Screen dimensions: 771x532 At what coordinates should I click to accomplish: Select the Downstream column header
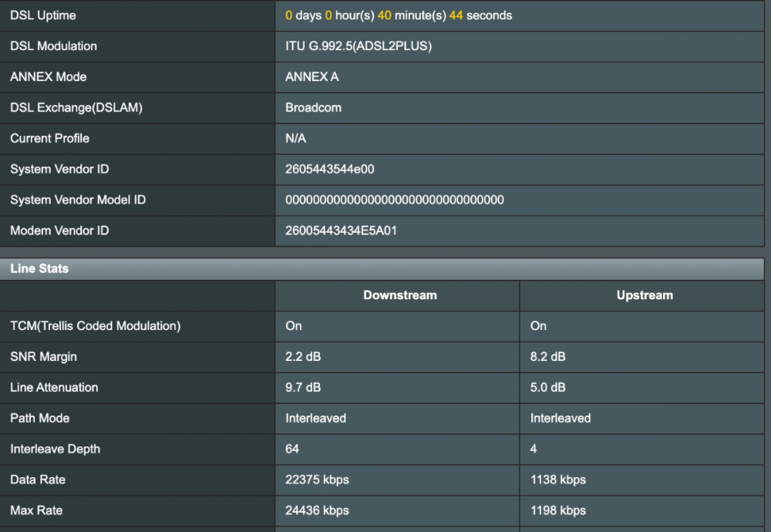pos(399,295)
